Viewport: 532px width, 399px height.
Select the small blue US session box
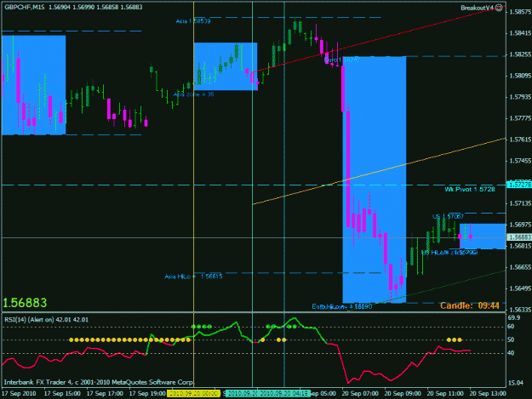tap(483, 237)
